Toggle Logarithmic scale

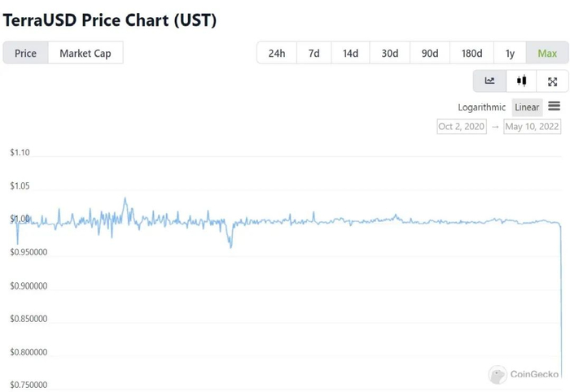coord(482,107)
